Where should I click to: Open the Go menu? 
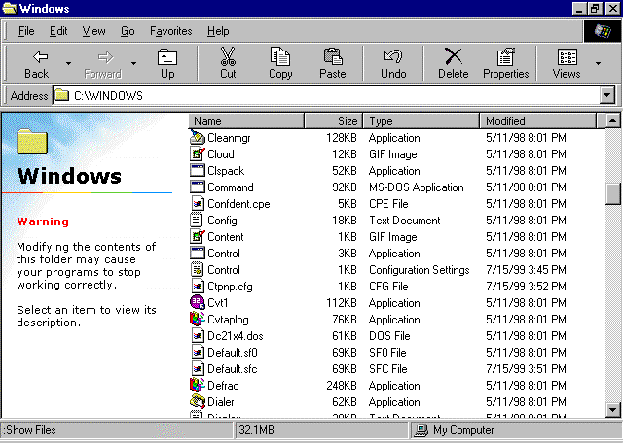(128, 31)
